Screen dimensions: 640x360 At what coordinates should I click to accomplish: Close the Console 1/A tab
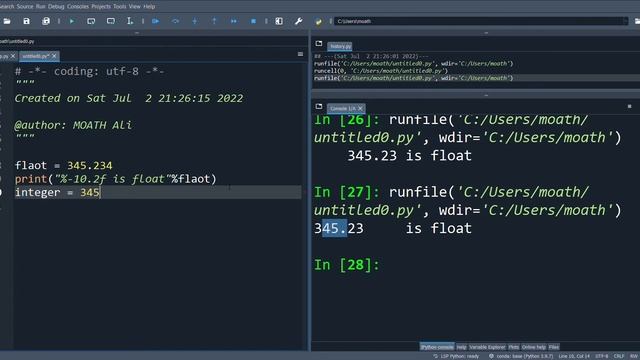[360, 108]
